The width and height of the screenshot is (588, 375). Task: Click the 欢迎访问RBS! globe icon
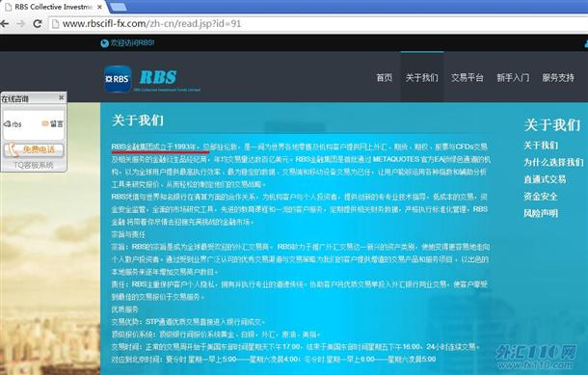point(105,43)
